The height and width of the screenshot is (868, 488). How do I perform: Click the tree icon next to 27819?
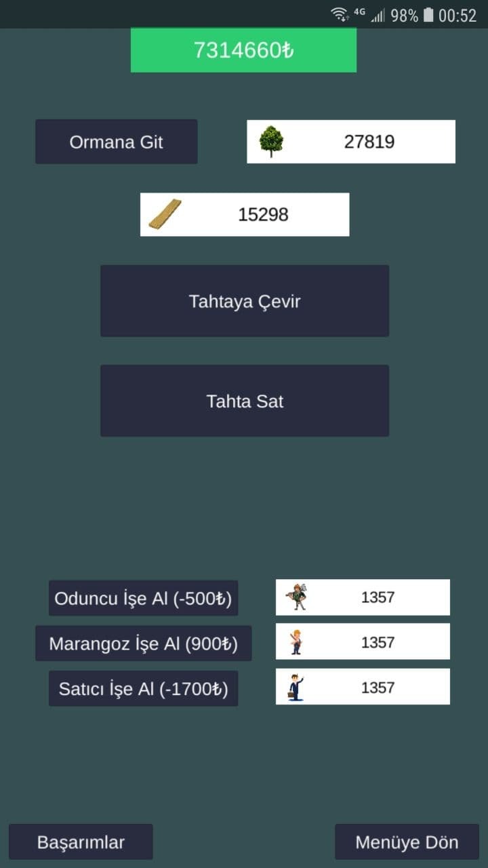click(x=272, y=141)
